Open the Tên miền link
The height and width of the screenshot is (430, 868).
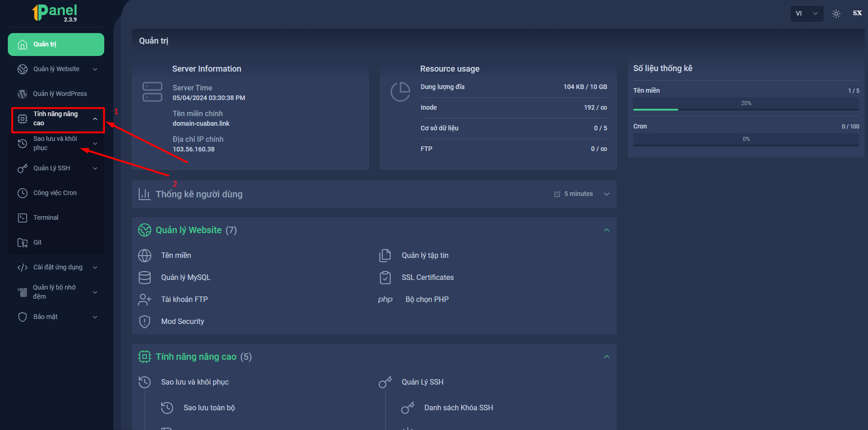[x=176, y=256]
